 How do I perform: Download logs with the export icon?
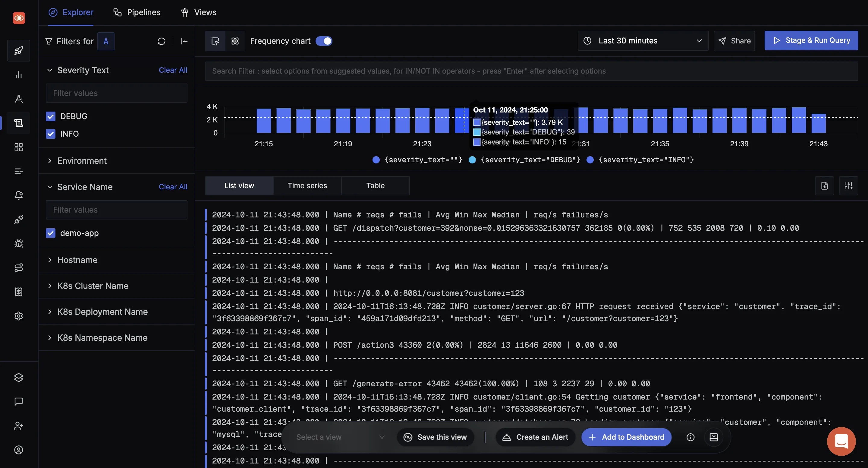pyautogui.click(x=825, y=186)
